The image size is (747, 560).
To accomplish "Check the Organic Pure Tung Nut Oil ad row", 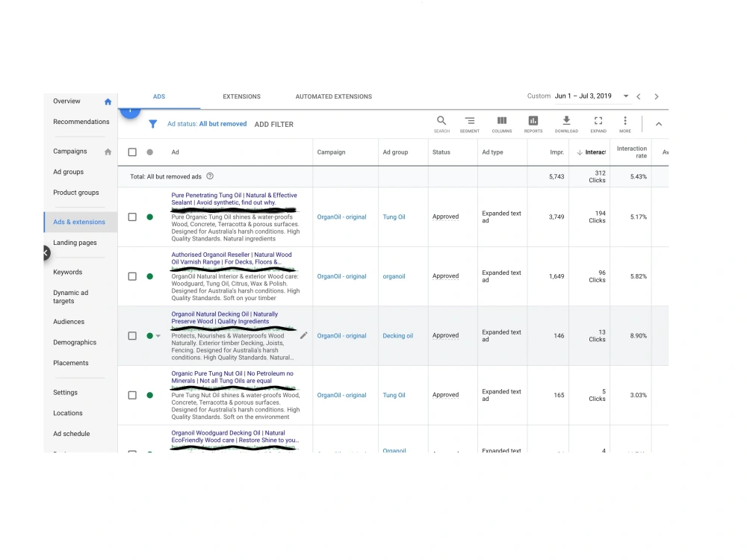I will tap(132, 395).
